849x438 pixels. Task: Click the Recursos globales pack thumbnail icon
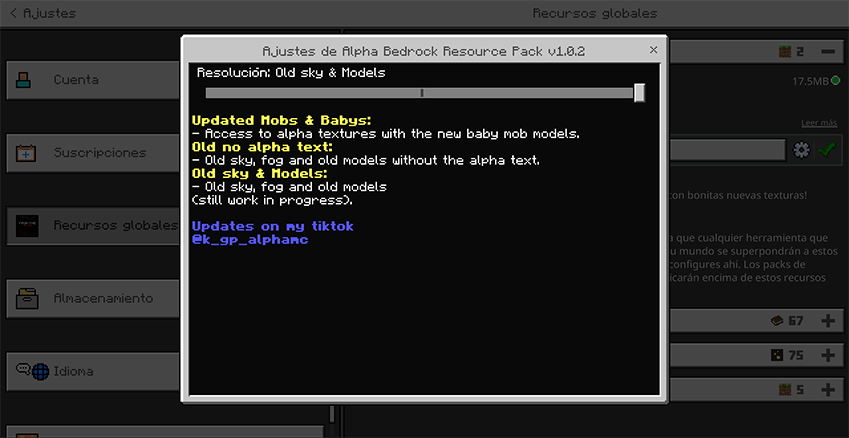(27, 226)
